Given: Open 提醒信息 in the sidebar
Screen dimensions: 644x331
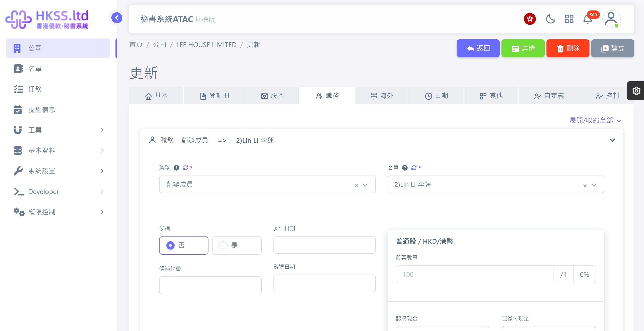Looking at the screenshot, I should [x=58, y=110].
